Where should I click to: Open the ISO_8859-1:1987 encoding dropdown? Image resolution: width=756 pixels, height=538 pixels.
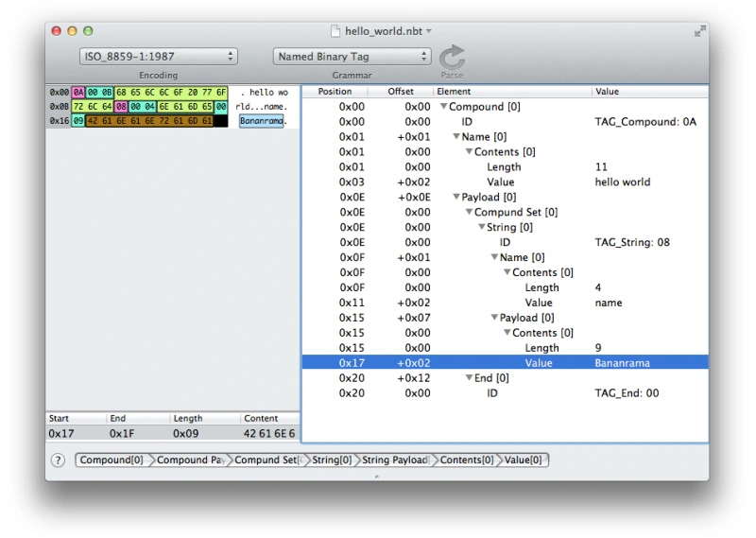(158, 57)
